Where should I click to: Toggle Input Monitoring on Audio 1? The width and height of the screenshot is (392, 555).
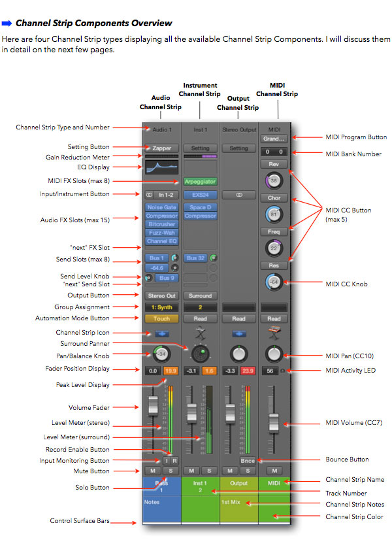(x=167, y=461)
